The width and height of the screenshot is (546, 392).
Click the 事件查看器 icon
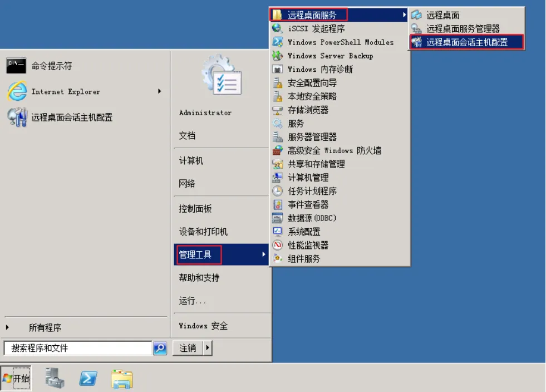coord(277,204)
